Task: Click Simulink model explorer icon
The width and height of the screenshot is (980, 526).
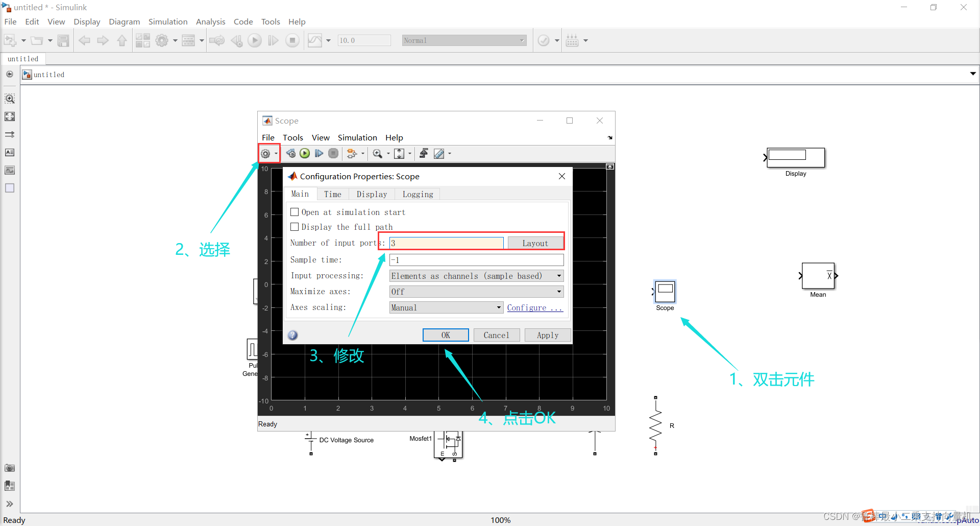Action: click(188, 40)
